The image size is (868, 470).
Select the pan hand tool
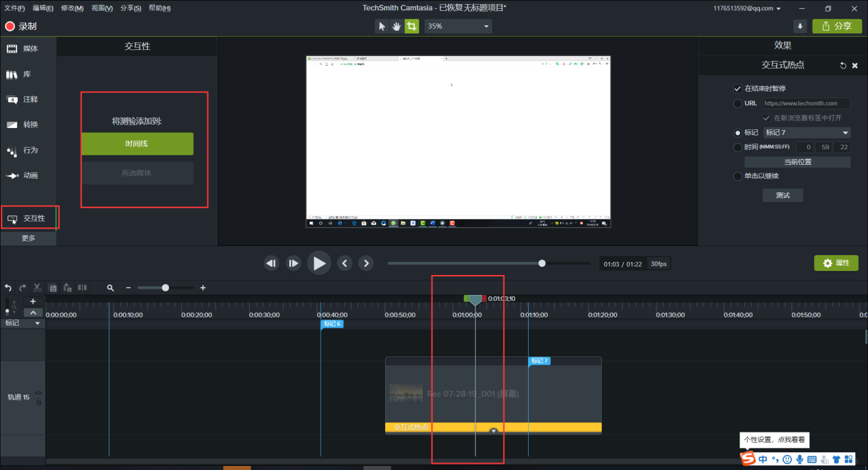tap(397, 26)
